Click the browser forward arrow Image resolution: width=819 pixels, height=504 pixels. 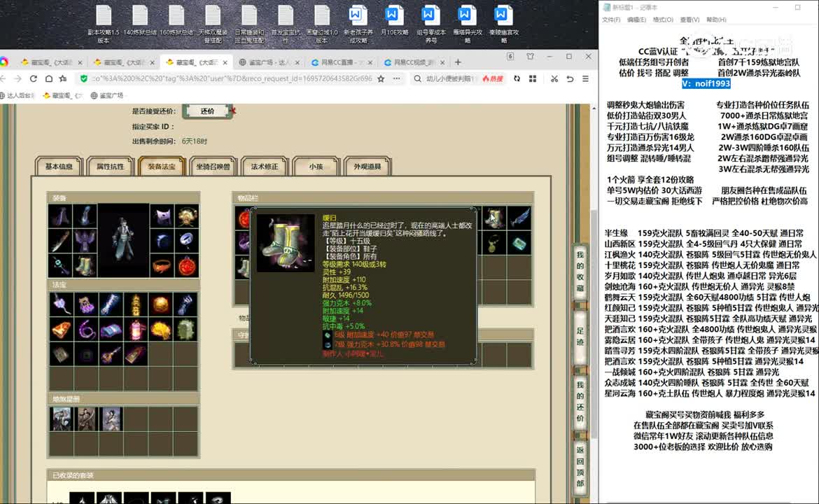(18, 79)
